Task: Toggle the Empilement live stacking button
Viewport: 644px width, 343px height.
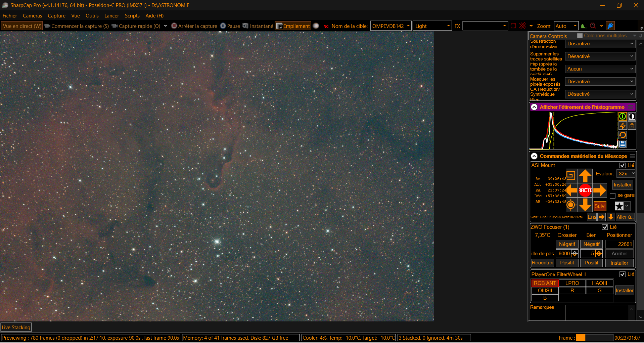Action: (293, 26)
